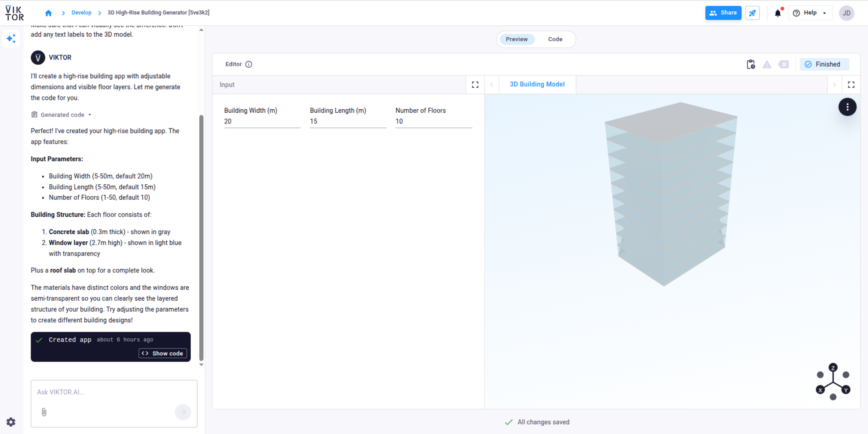Open the AI sparkle assistant sidebar icon
This screenshot has height=434, width=868.
(x=11, y=38)
